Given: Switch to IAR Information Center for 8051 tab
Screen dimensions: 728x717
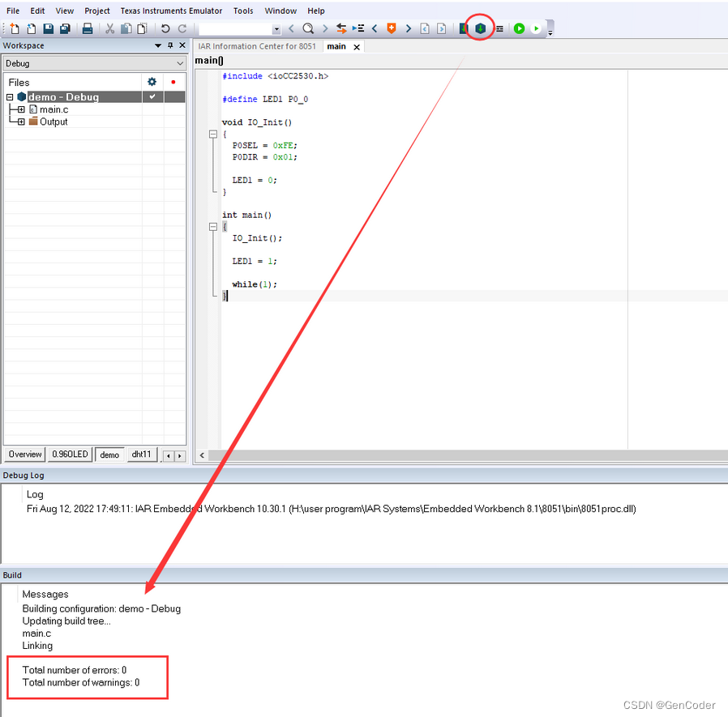Looking at the screenshot, I should 257,46.
